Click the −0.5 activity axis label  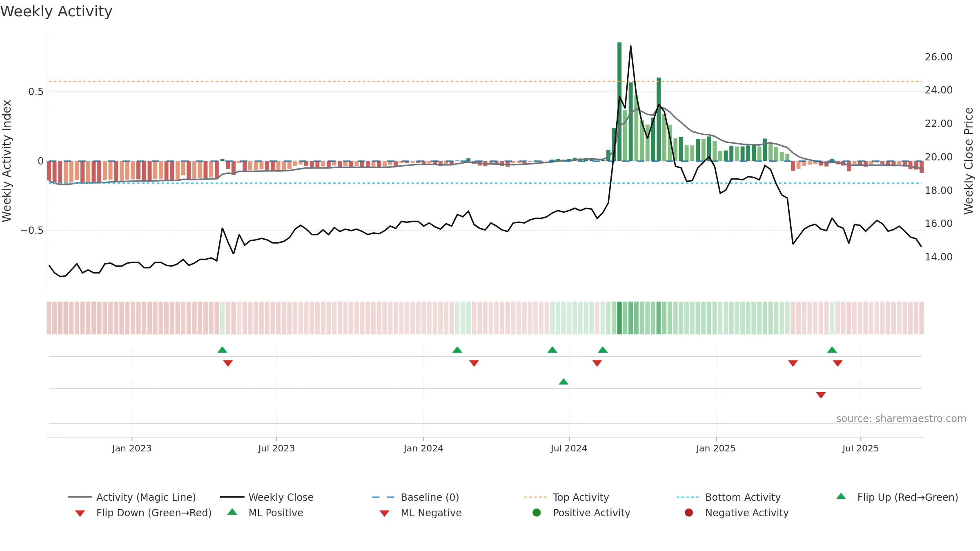pyautogui.click(x=32, y=231)
